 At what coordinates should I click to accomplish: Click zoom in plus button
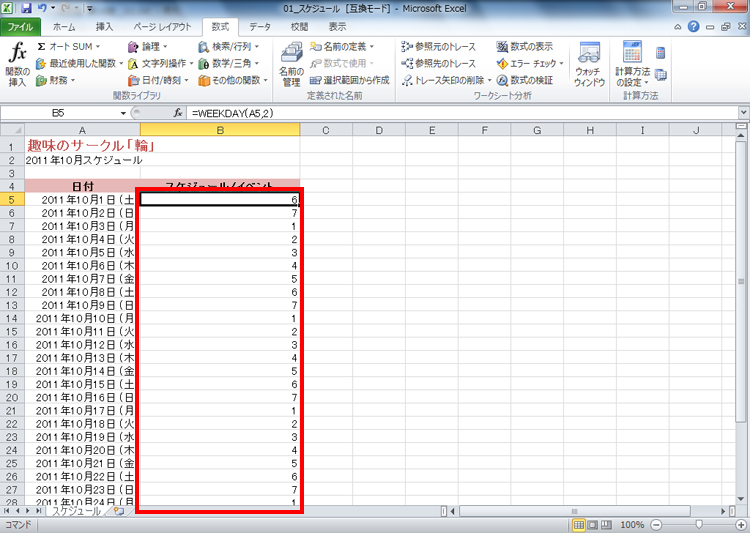pyautogui.click(x=741, y=525)
